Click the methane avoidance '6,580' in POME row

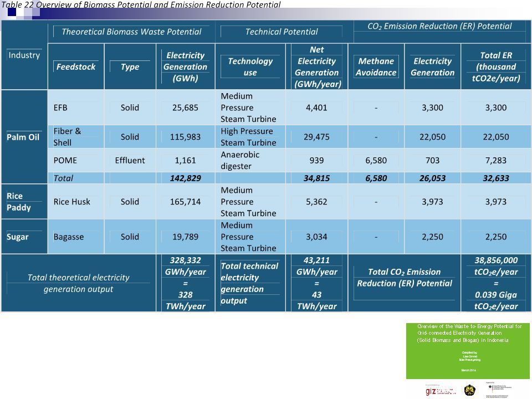[x=376, y=160]
